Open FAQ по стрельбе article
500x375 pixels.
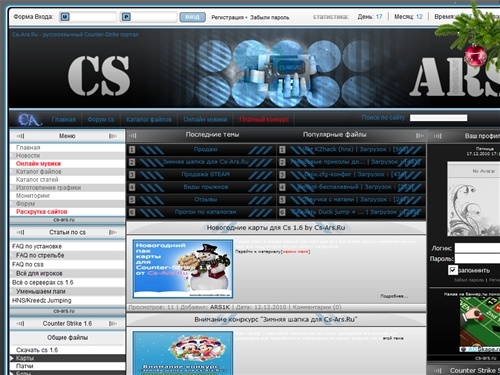point(40,255)
